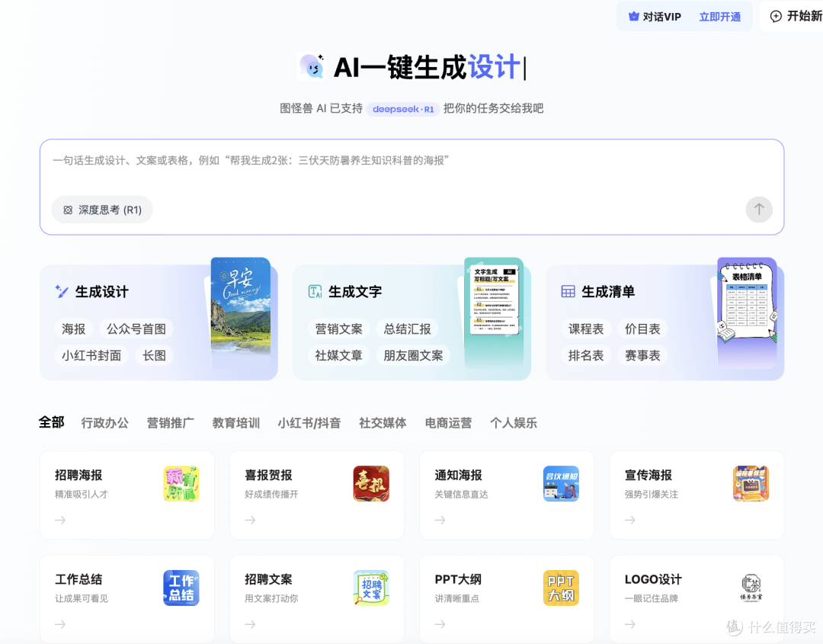Switch to the 全部 category tab
This screenshot has height=644, width=823.
[52, 422]
